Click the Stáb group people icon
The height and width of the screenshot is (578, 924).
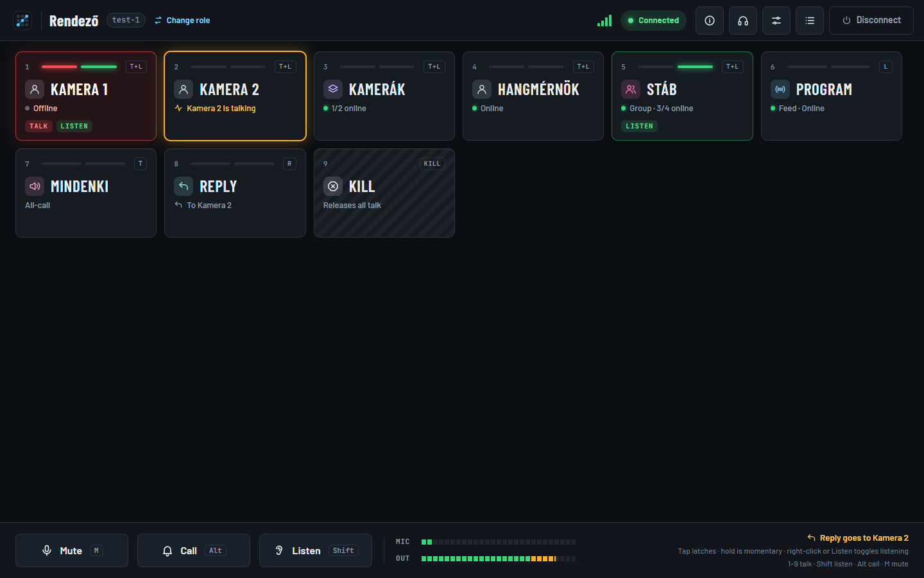(631, 89)
